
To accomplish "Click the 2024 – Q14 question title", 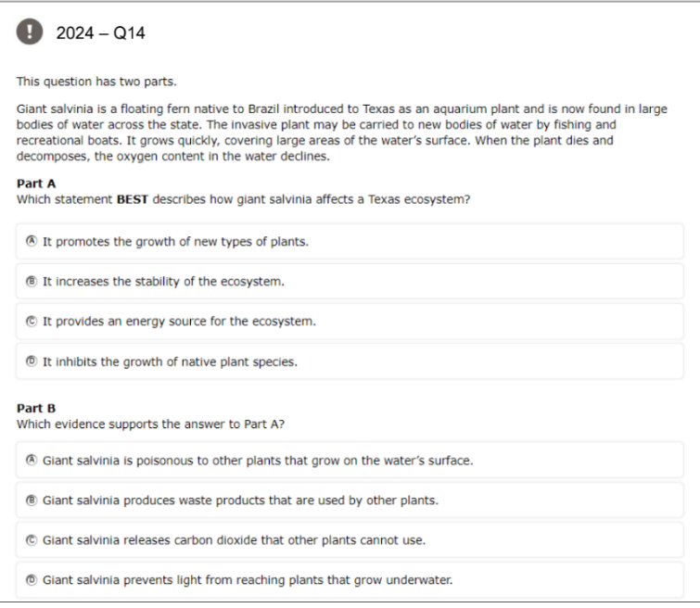I will click(x=100, y=33).
